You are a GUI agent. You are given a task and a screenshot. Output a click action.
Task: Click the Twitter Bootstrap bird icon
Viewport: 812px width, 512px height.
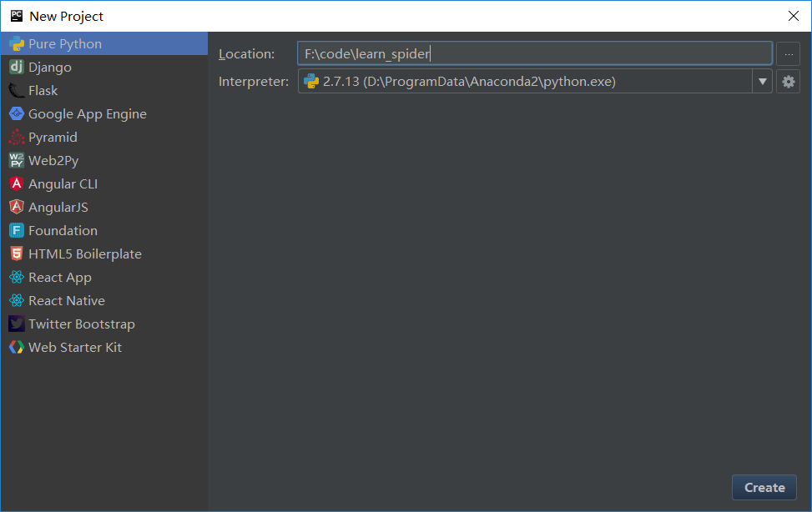[17, 324]
